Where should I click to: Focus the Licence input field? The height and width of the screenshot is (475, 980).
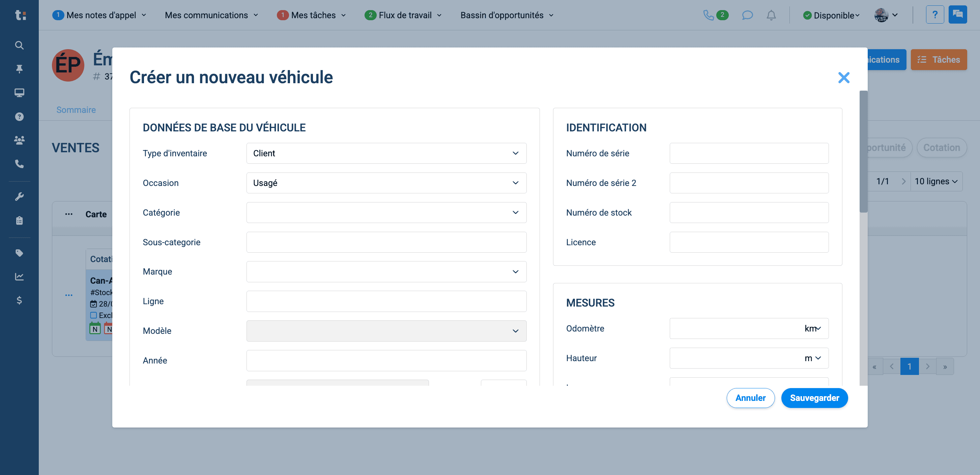pos(749,242)
